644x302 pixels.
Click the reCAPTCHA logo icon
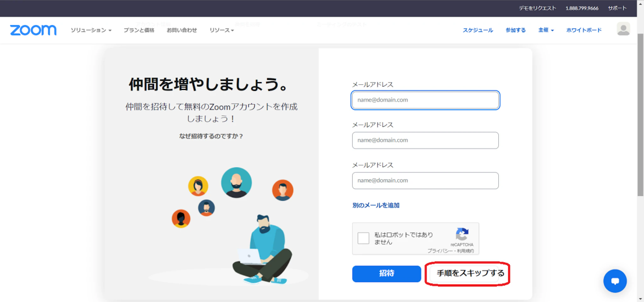[x=462, y=234]
